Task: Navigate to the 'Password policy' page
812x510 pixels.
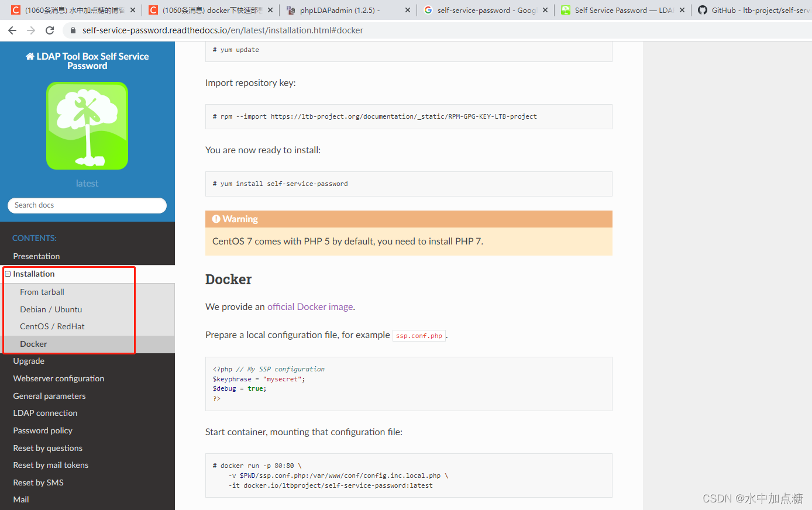Action: 42,430
